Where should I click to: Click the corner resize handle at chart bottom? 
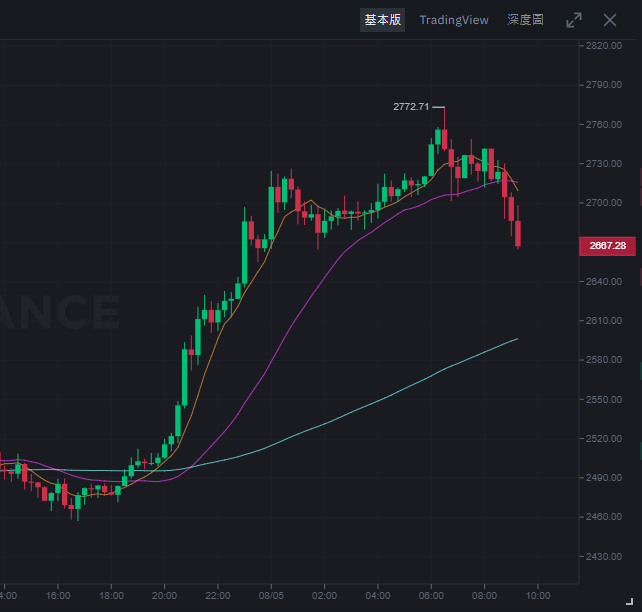(x=629, y=601)
